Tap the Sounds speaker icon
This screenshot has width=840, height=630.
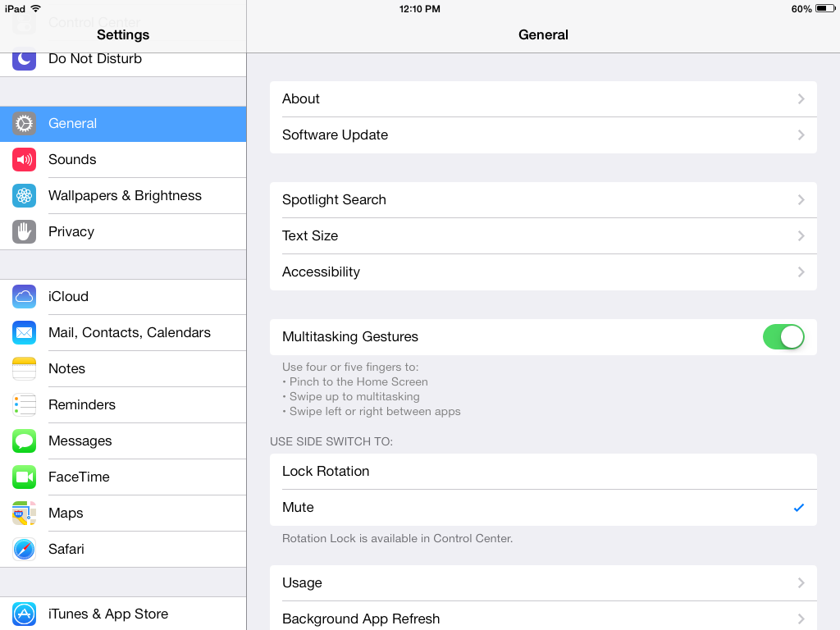[24, 160]
